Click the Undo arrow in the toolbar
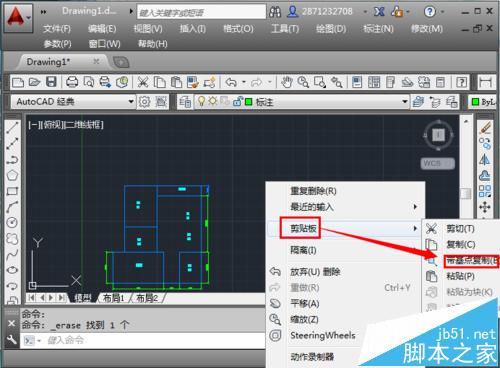 click(x=231, y=82)
